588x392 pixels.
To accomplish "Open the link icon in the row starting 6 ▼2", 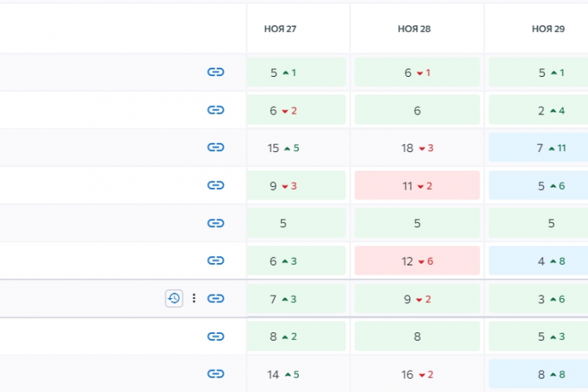I will pos(216,110).
